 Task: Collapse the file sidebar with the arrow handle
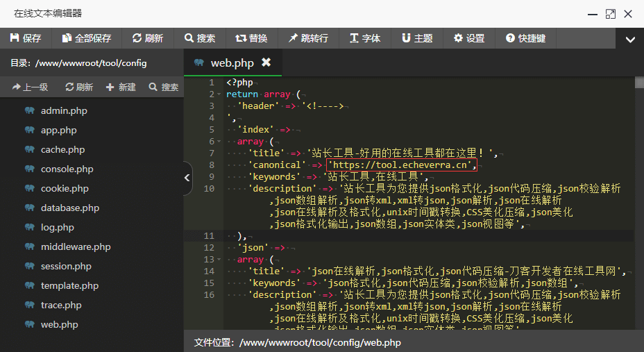tap(187, 178)
